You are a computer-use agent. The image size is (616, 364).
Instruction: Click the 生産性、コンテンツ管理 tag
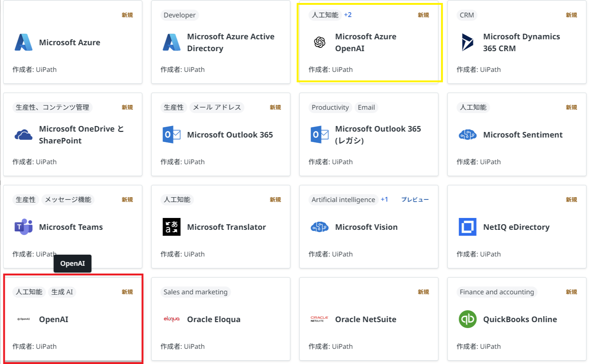tap(52, 107)
